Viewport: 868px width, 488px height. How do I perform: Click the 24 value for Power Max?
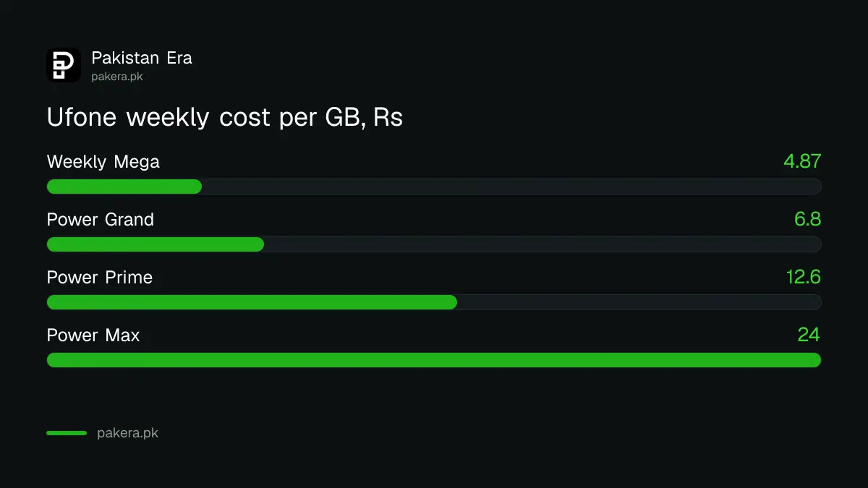click(x=809, y=335)
